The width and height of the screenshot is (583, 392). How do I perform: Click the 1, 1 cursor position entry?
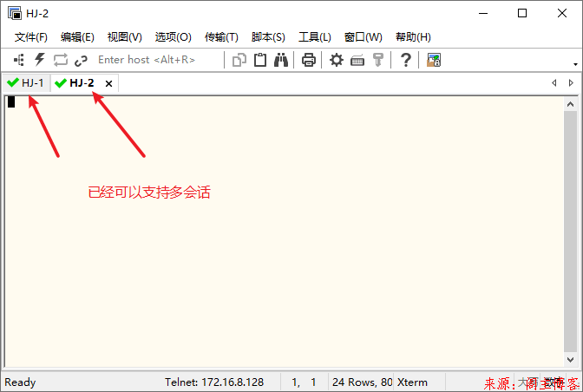pos(304,382)
